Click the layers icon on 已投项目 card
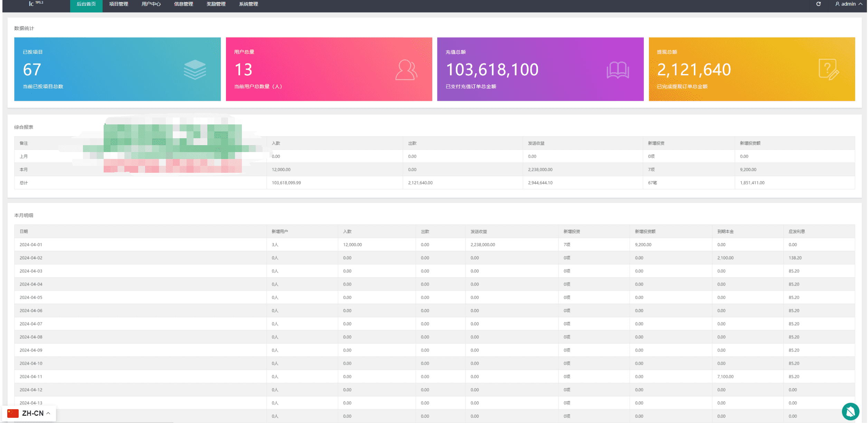The height and width of the screenshot is (423, 868). click(x=195, y=69)
